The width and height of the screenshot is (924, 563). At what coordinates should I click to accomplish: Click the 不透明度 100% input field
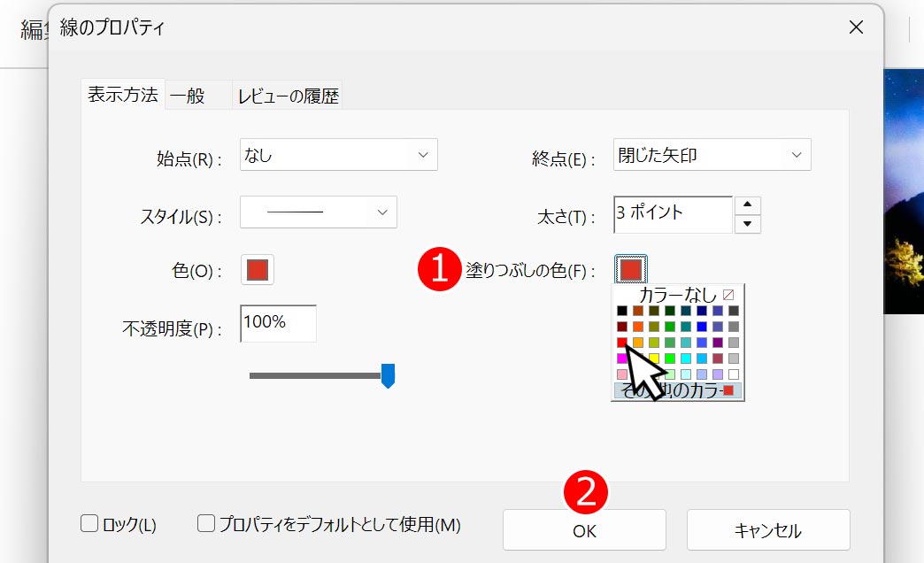point(276,323)
